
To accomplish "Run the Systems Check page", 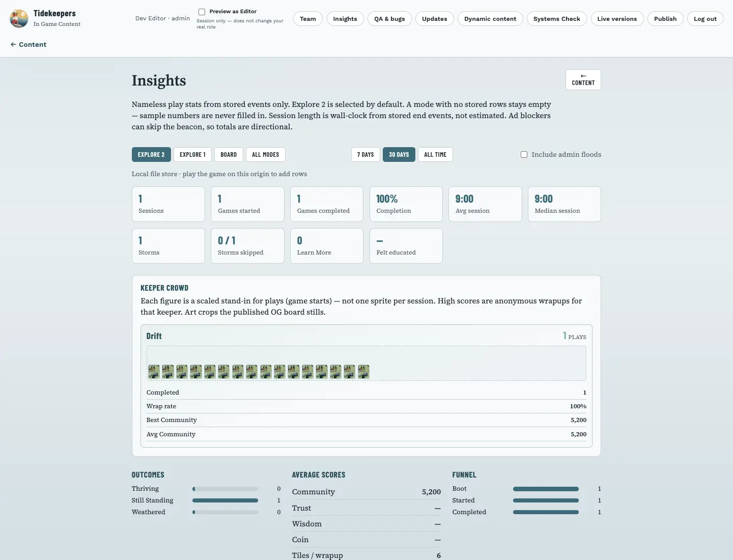I will 557,19.
